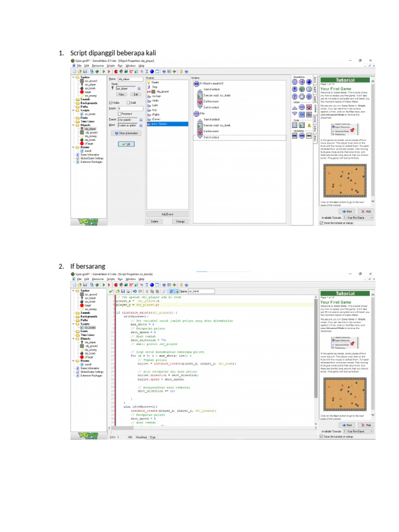This screenshot has height=532, width=399.
Task: Uncheck the Visible checkbox for obj_player
Action: click(111, 102)
